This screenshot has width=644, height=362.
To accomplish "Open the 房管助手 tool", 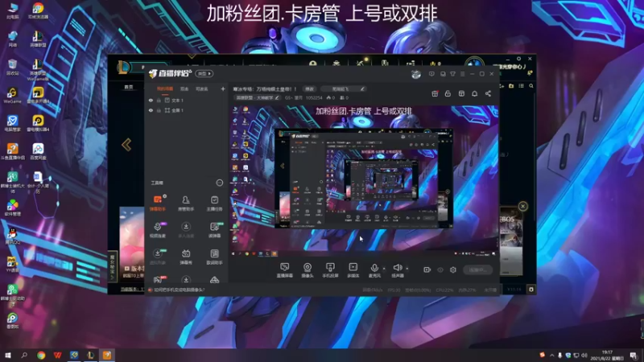I will pos(186,203).
